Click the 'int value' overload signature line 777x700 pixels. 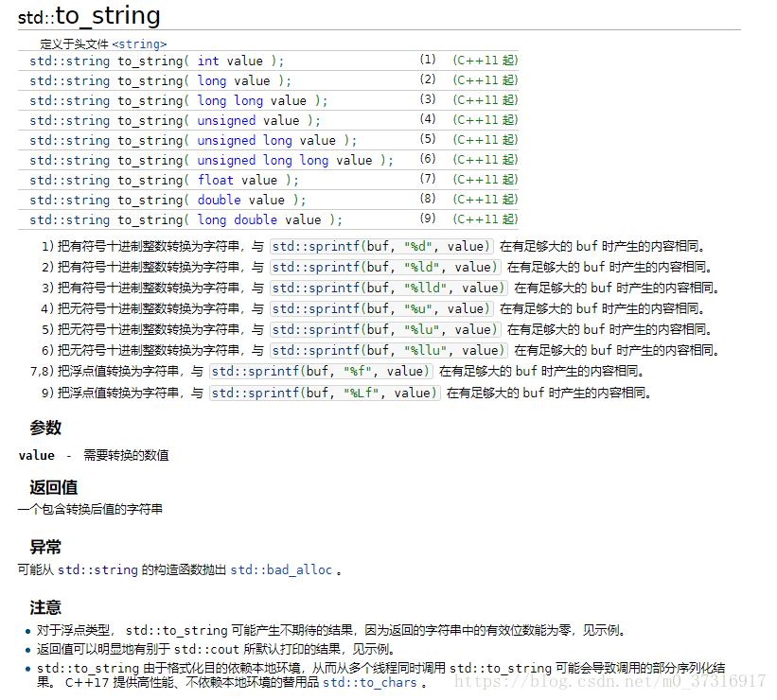156,61
